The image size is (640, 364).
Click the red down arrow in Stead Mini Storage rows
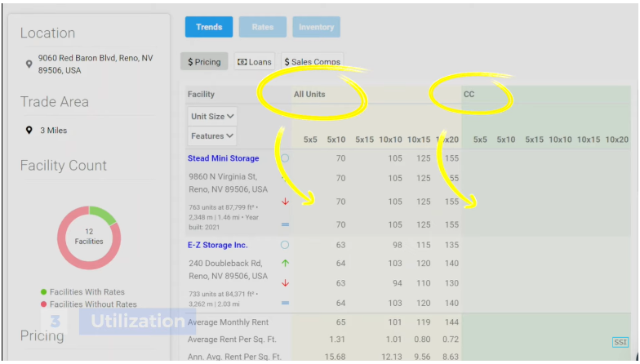(x=286, y=202)
